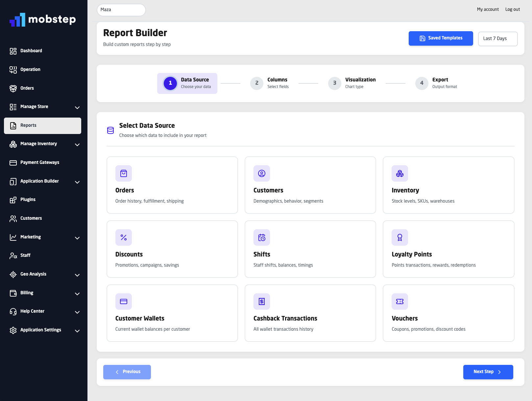This screenshot has height=401, width=532.
Task: Jump to the Export step
Action: [437, 83]
